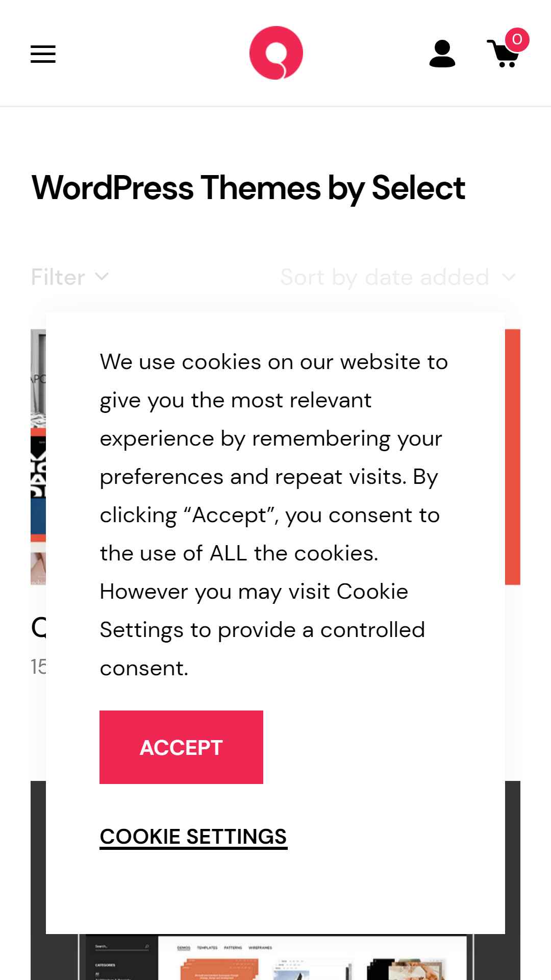Click the Search field in the preview sidebar

point(121,947)
